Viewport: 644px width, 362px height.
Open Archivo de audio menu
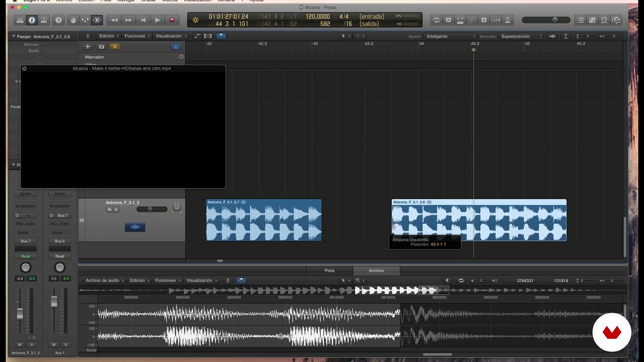[x=105, y=281]
